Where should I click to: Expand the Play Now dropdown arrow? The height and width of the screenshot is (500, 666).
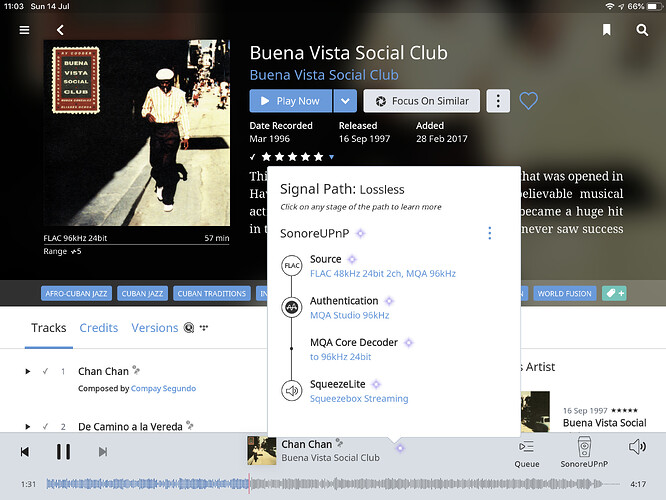coord(344,101)
